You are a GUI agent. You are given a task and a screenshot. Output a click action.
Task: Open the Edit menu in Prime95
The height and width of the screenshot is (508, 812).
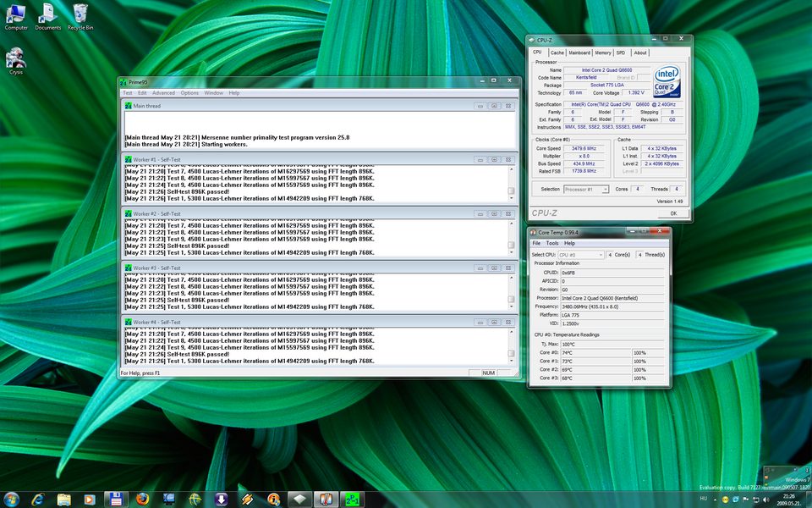point(142,93)
